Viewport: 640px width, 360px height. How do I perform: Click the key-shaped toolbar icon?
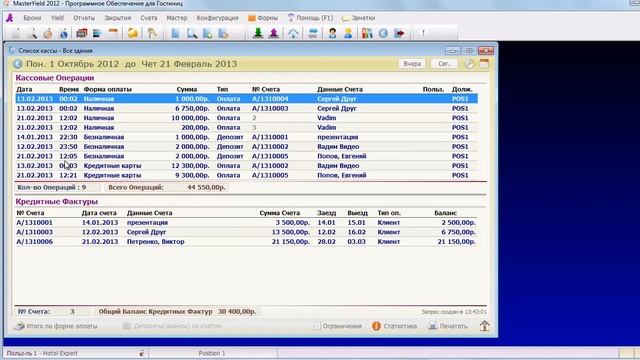[x=152, y=33]
